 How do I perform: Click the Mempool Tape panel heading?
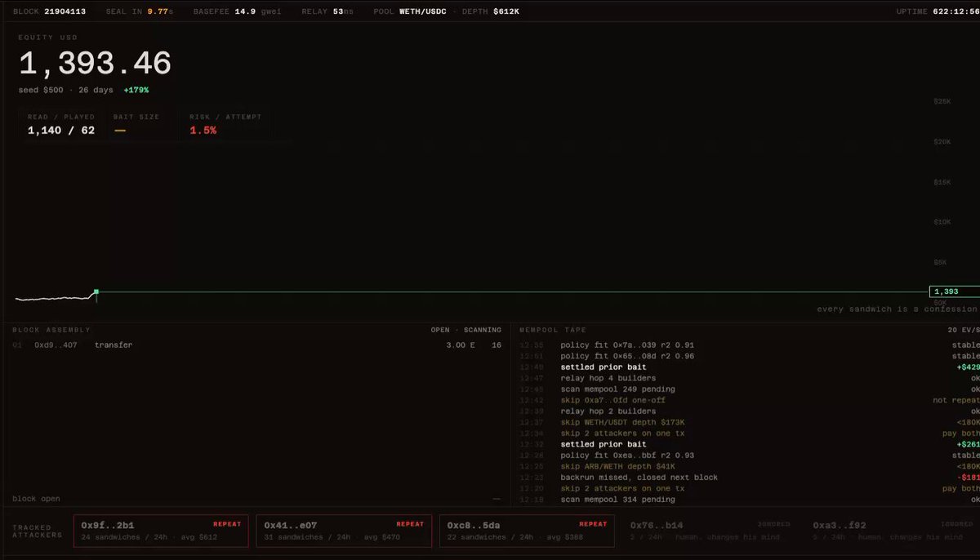click(553, 330)
